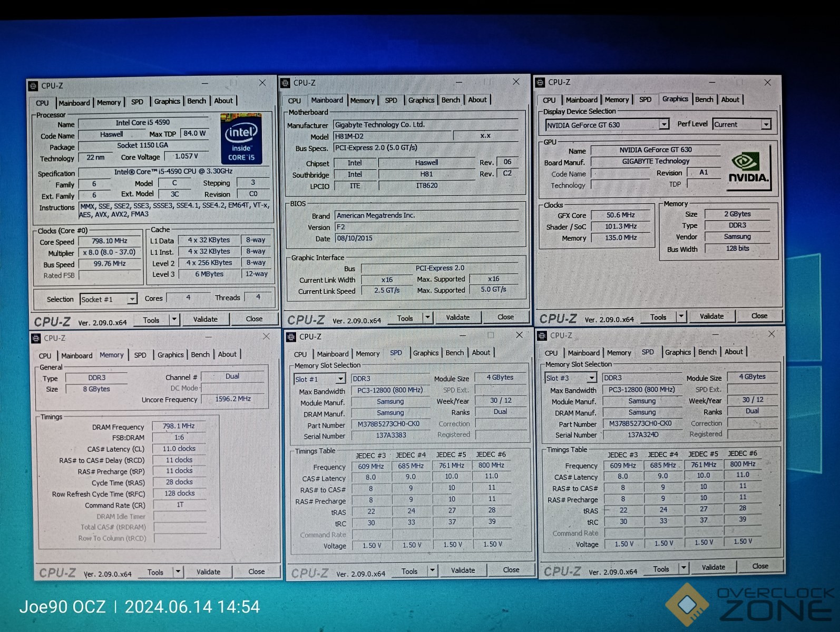
Task: Click the NVIDIA logo in Graphics window
Action: tap(748, 168)
